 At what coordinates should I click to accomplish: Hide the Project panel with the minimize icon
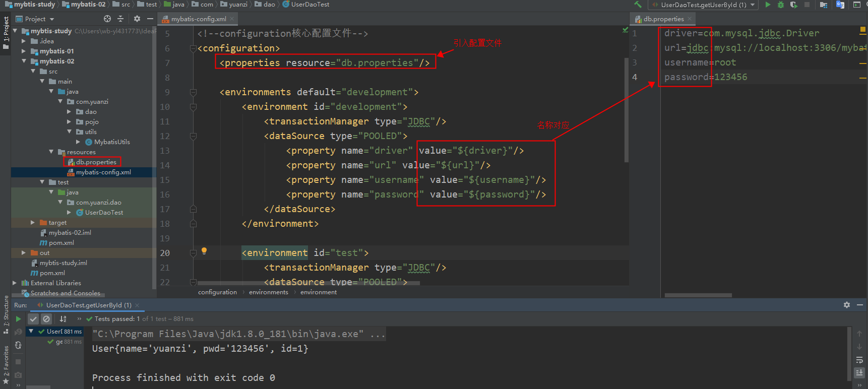coord(150,19)
